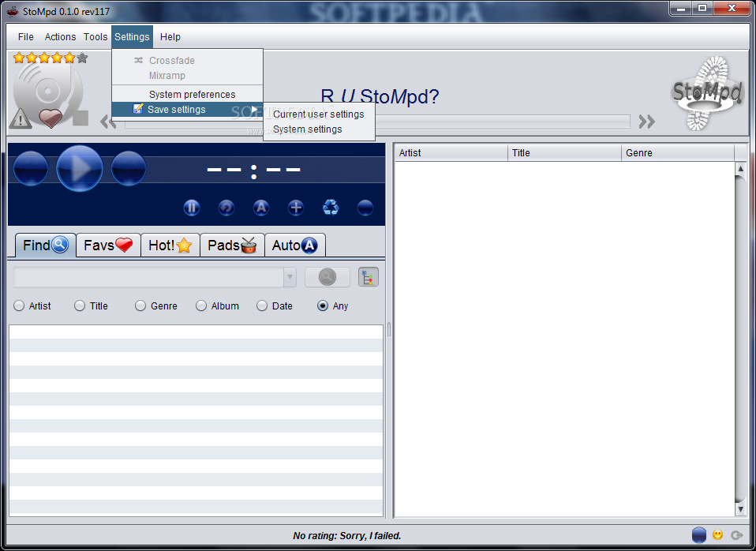Click the turntable disc artwork
This screenshot has height=551, width=756.
(x=48, y=92)
